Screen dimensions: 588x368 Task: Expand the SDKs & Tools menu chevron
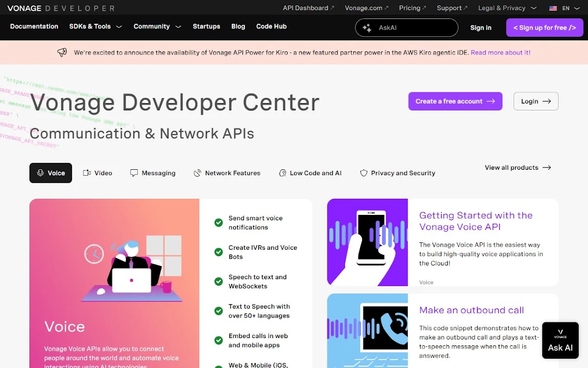pyautogui.click(x=119, y=27)
